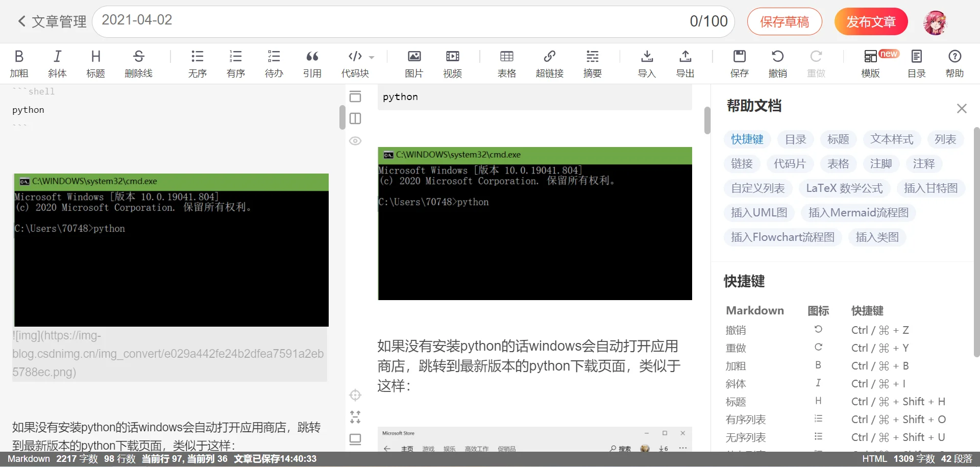Click cmd.exe screenshot in editor pane
980x467 pixels.
pyautogui.click(x=171, y=250)
